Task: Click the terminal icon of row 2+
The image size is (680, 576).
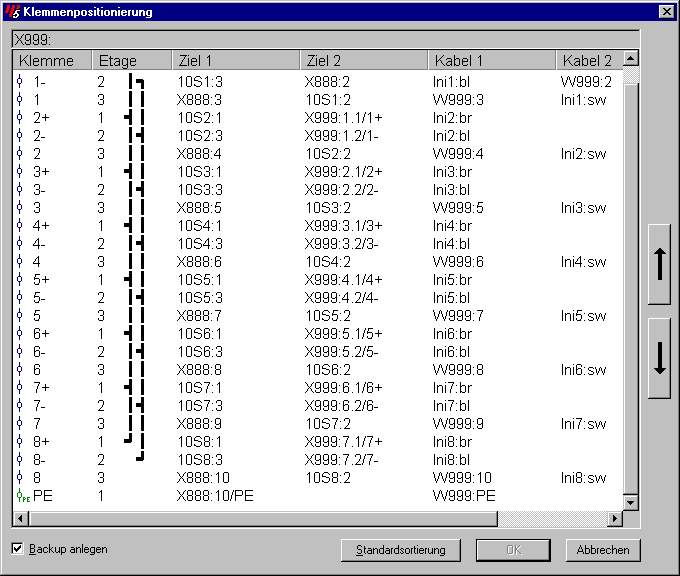Action: (20, 118)
